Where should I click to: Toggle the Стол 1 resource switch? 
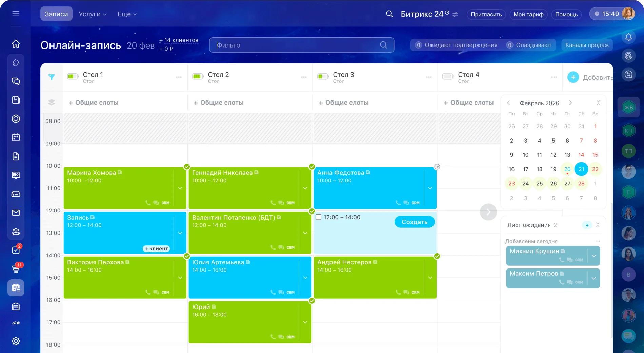pos(73,77)
